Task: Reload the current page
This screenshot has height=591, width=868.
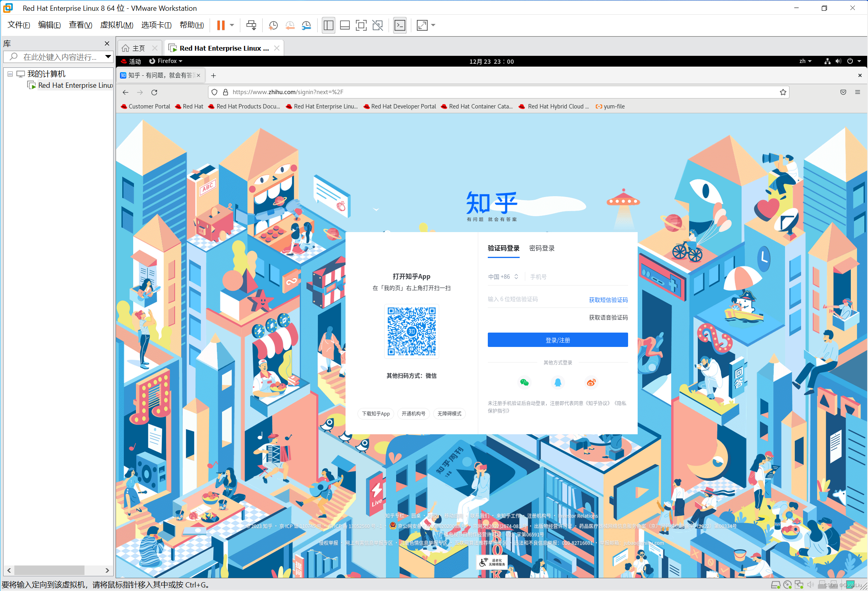Action: (x=154, y=92)
